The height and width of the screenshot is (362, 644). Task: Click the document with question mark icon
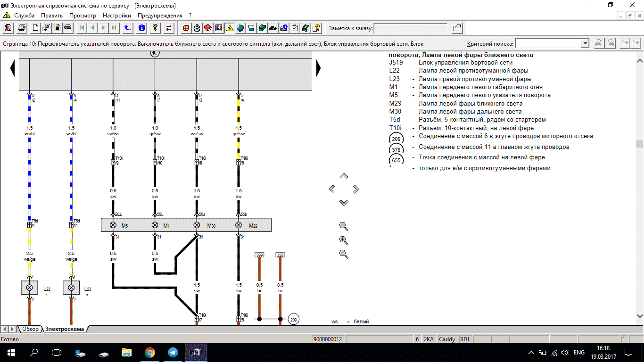click(x=316, y=28)
